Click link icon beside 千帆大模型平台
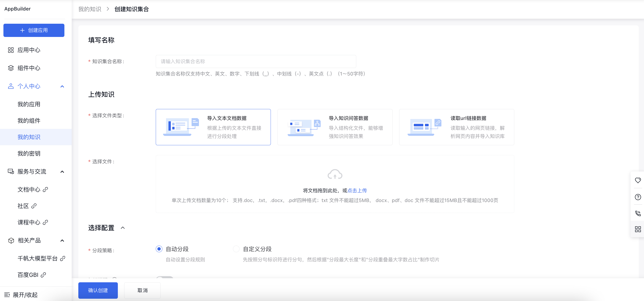 [63, 259]
